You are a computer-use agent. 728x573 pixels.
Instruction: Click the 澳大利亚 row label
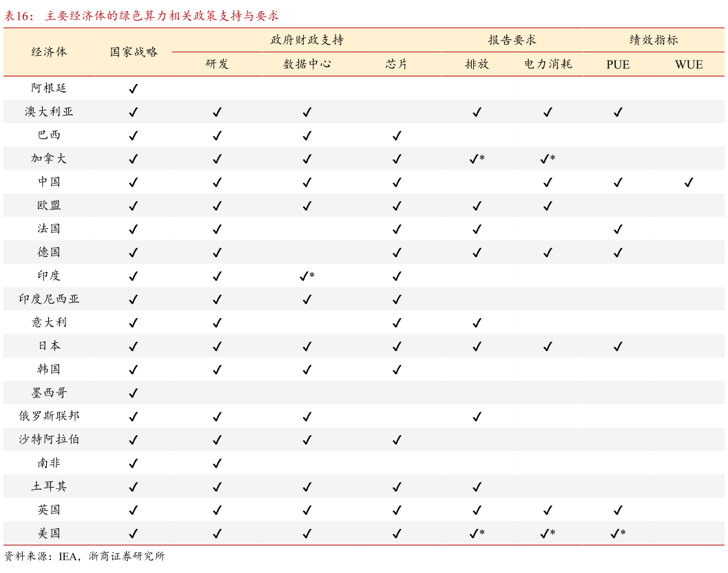(x=49, y=112)
